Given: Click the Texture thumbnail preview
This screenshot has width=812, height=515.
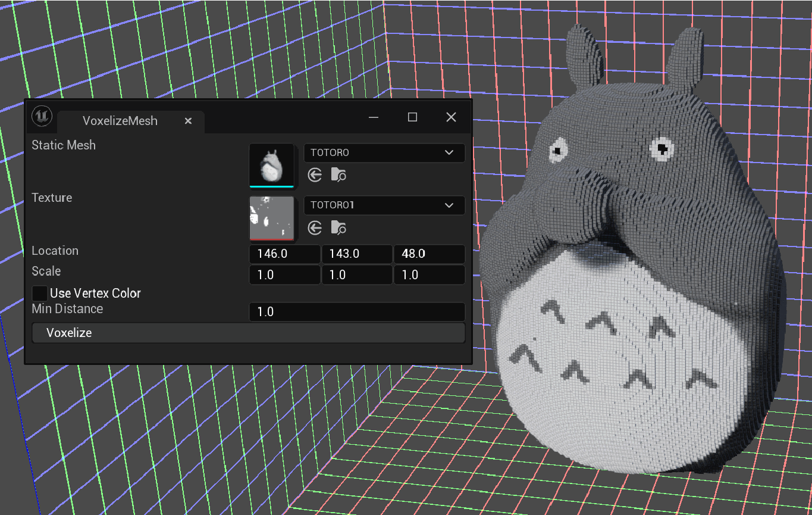Looking at the screenshot, I should click(x=271, y=218).
